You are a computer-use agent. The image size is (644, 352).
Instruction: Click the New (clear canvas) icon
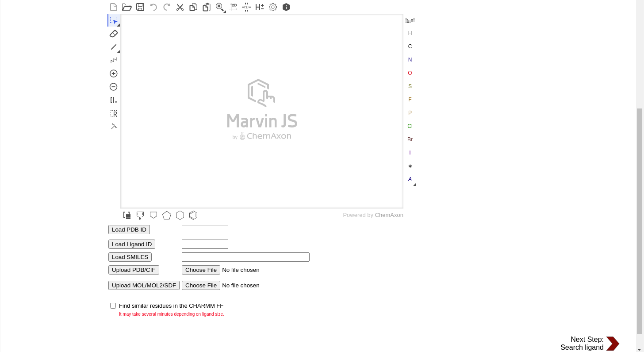coord(114,7)
